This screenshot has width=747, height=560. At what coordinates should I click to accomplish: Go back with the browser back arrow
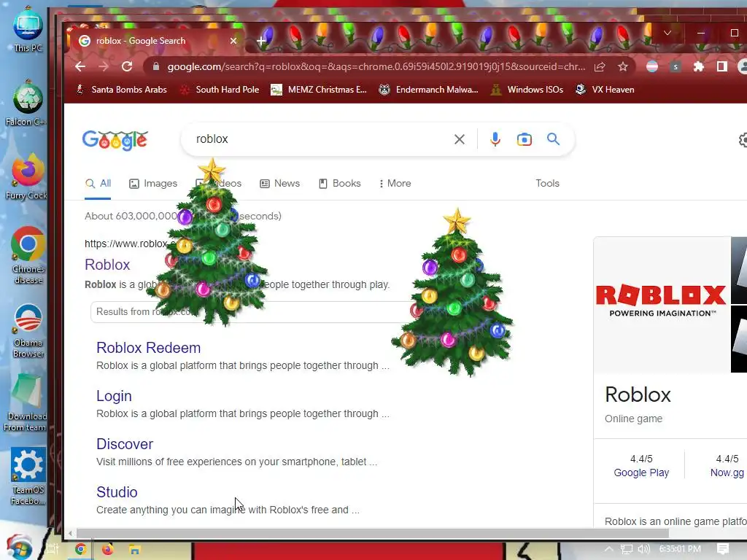pos(80,66)
